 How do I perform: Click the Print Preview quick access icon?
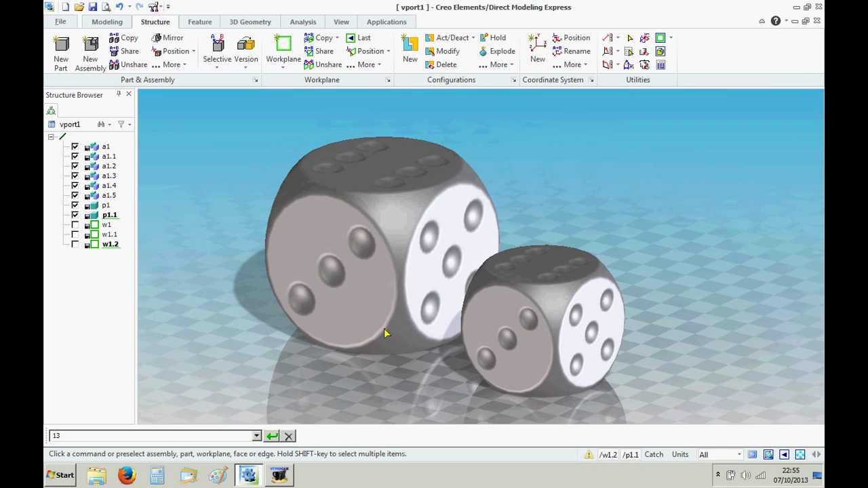tap(106, 7)
